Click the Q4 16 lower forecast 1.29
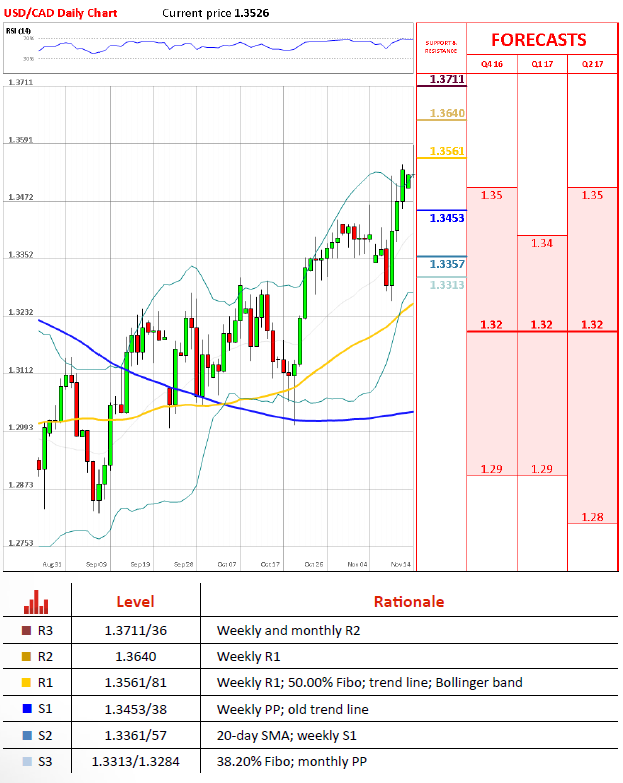 coord(492,469)
